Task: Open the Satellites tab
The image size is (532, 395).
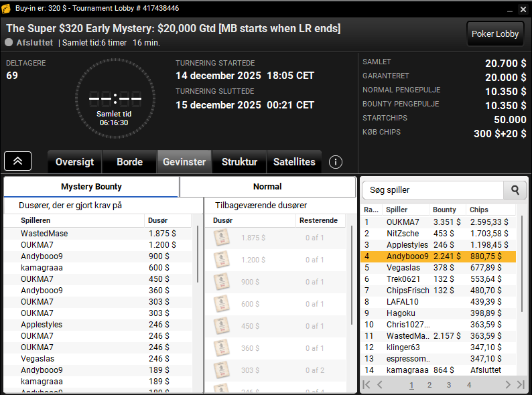Action: [x=294, y=162]
